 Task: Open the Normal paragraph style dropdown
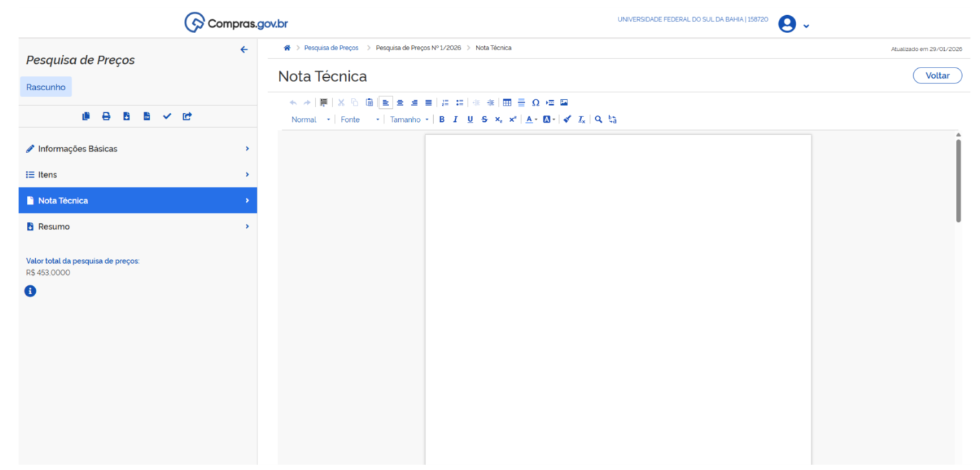coord(310,119)
